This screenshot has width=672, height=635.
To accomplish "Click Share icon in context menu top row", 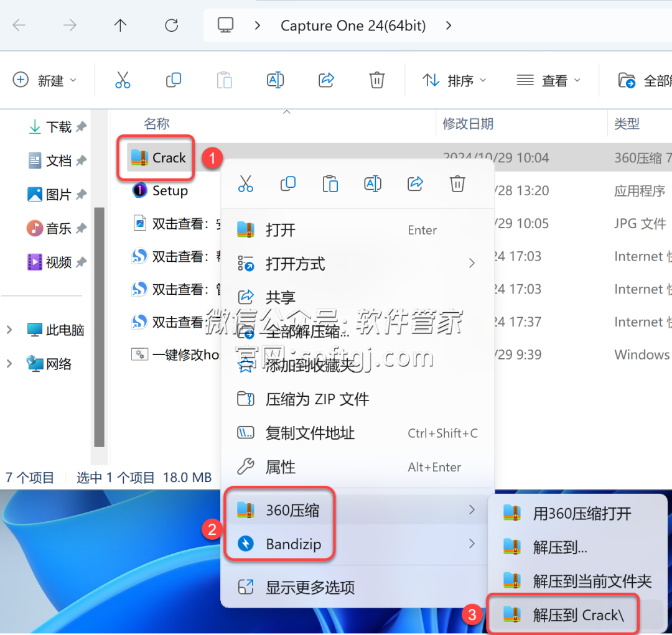I will pyautogui.click(x=415, y=184).
